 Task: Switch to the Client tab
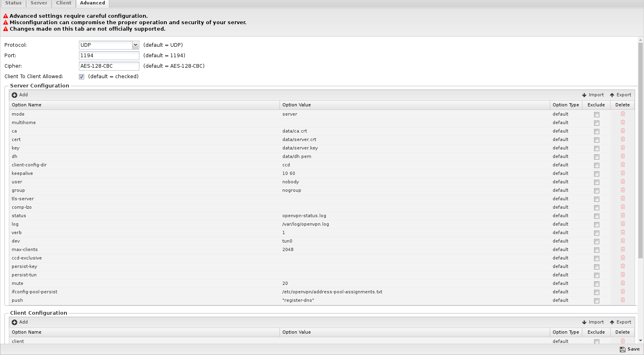[64, 3]
